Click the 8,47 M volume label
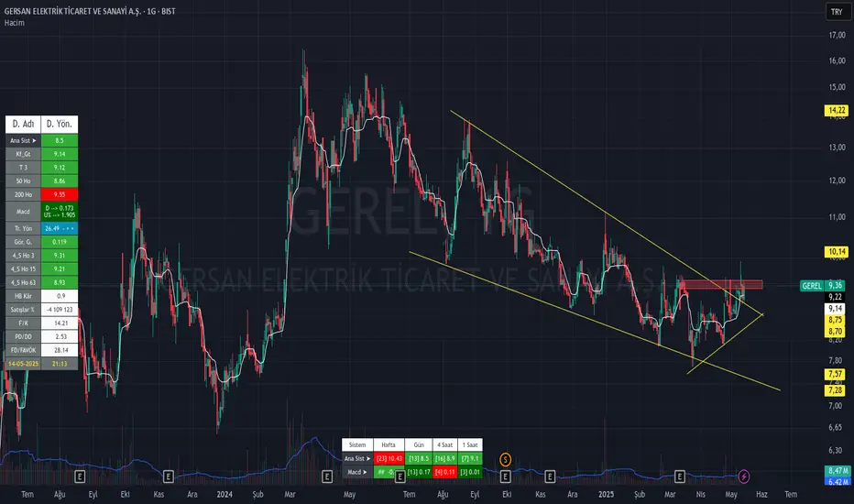The width and height of the screenshot is (854, 504). tap(838, 470)
